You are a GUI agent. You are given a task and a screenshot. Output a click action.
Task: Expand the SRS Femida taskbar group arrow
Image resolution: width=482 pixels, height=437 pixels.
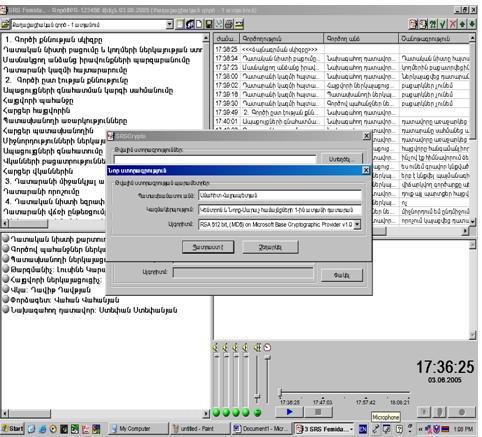click(352, 429)
